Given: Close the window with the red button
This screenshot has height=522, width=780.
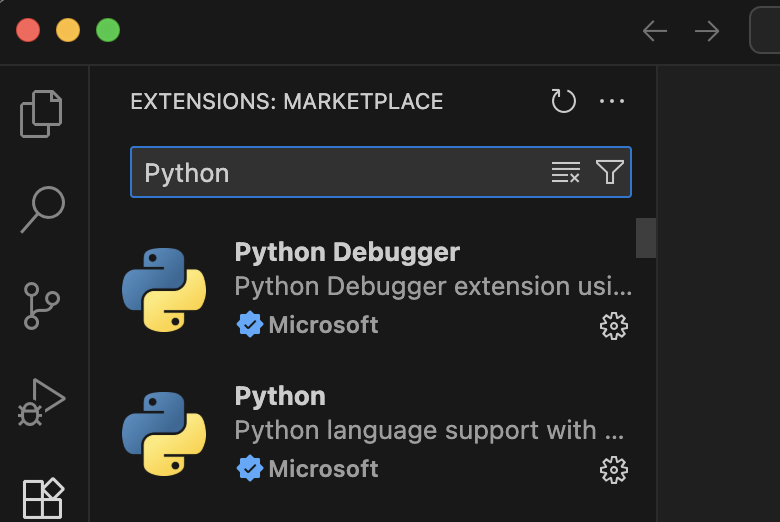Looking at the screenshot, I should [28, 30].
